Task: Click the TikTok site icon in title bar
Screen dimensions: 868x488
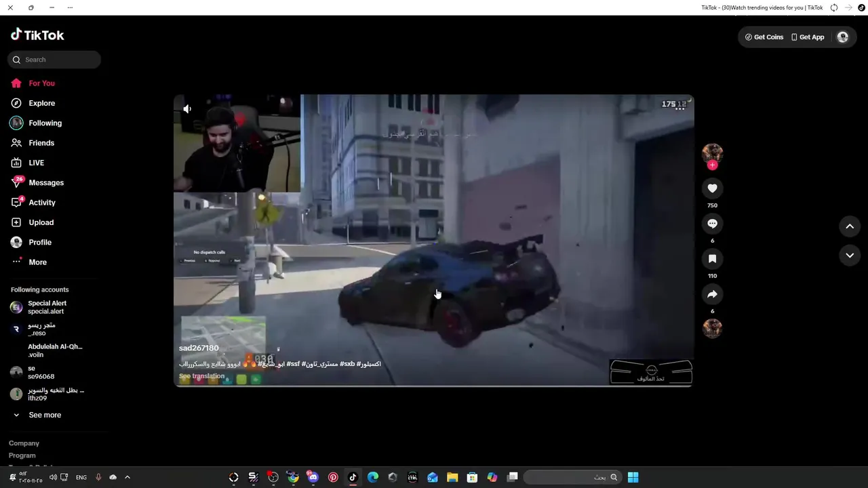Action: point(862,7)
